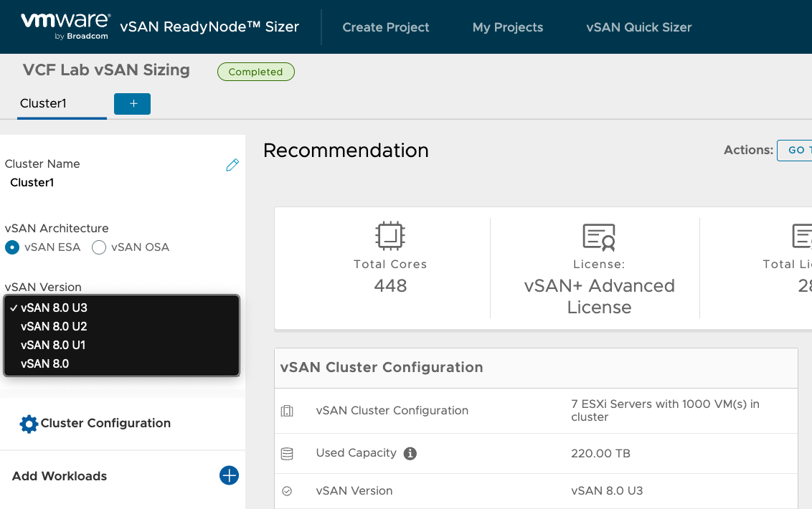The width and height of the screenshot is (812, 509).
Task: Go to My Projects in top navigation
Action: tap(508, 27)
